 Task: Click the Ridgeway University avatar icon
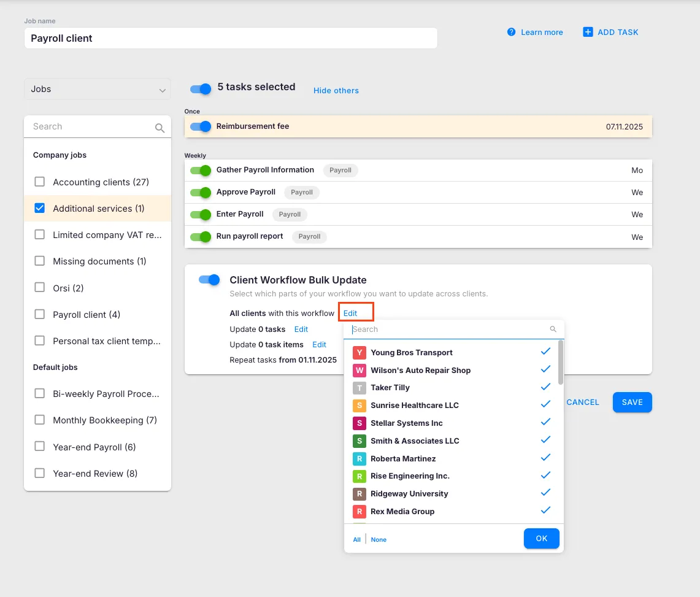click(x=360, y=494)
